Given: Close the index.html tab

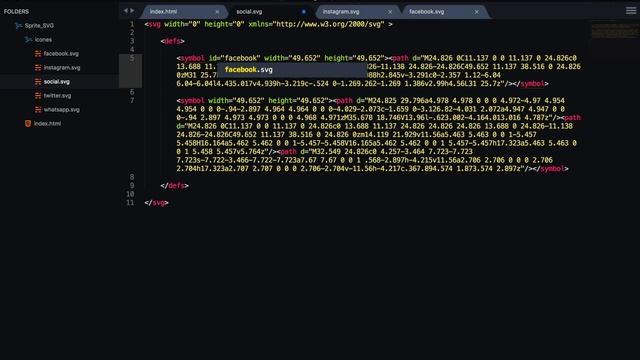Looking at the screenshot, I should [x=217, y=12].
